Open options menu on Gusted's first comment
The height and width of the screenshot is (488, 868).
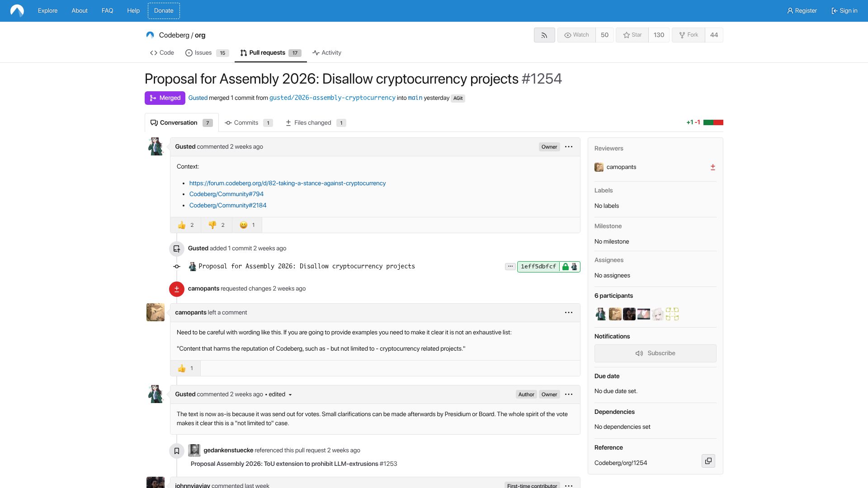(569, 147)
